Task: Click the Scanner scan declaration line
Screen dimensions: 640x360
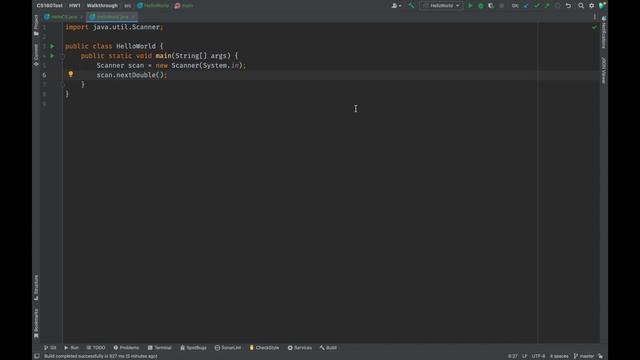Action: (171, 65)
